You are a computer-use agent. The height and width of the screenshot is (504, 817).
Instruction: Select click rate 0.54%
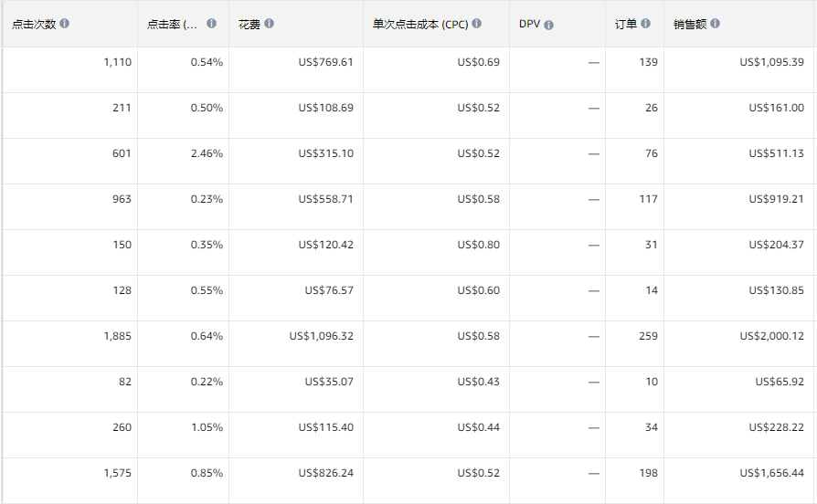207,62
